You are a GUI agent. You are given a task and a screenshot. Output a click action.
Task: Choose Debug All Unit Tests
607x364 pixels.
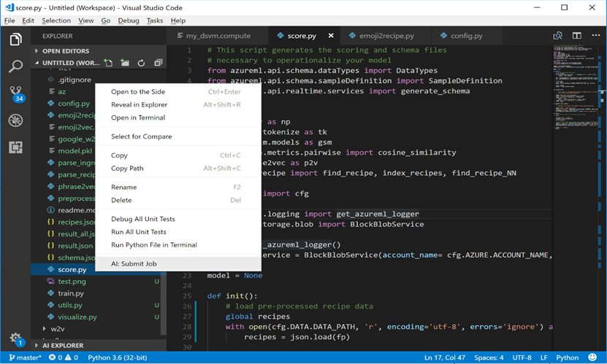178,219
